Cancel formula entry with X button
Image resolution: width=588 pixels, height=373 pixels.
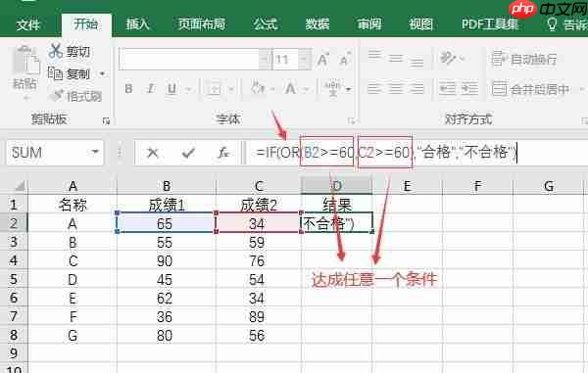point(152,153)
